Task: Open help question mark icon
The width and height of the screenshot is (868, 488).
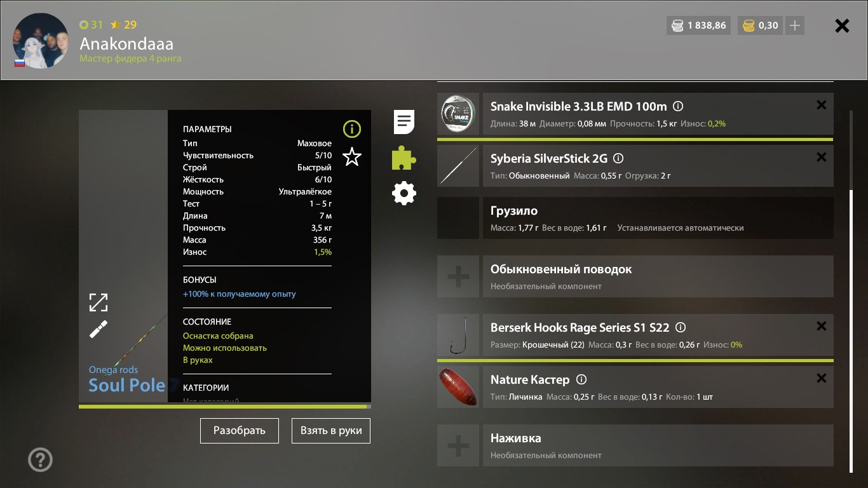Action: coord(41,459)
